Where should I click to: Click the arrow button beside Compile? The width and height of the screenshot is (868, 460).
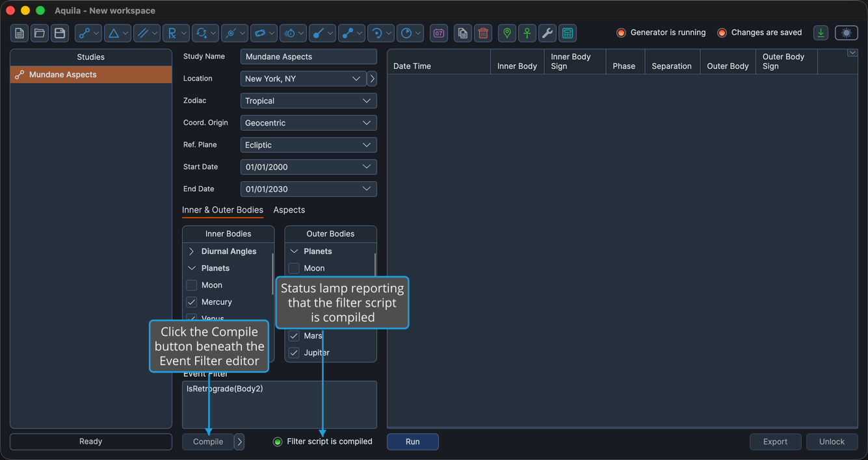239,442
